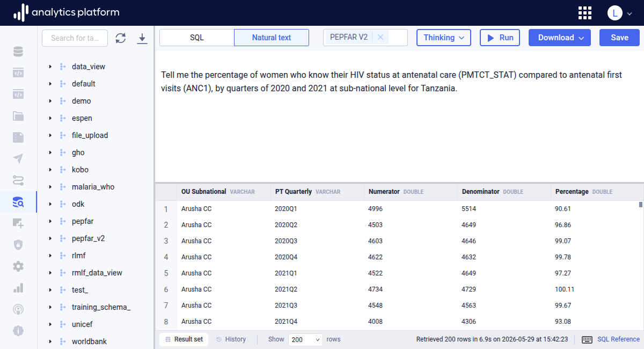Screen dimensions: 644x349
Task: Open the Download dropdown button
Action: point(560,38)
